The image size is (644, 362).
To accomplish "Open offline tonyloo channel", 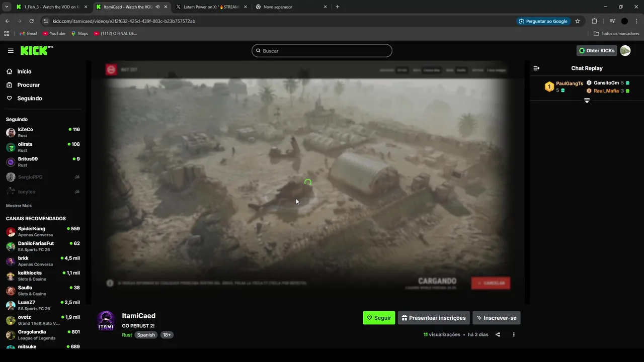I will pyautogui.click(x=43, y=192).
